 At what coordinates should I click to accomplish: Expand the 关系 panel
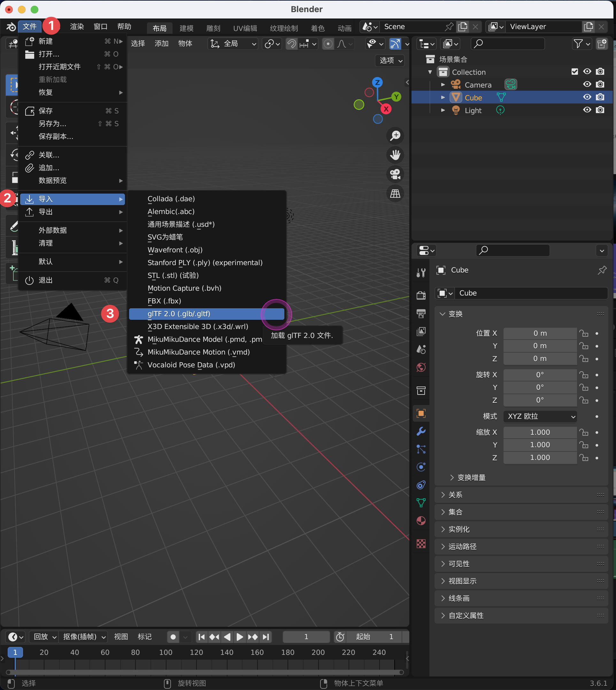point(455,495)
